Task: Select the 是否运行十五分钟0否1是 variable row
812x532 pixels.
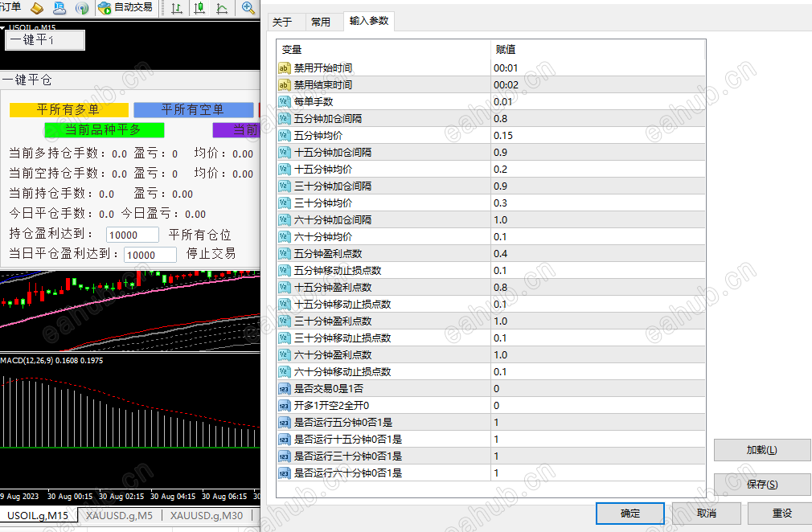Action: [x=491, y=440]
